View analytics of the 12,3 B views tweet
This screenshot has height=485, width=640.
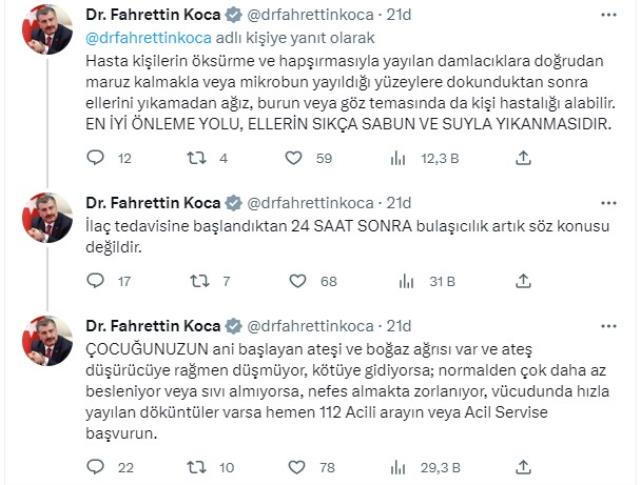pos(398,157)
